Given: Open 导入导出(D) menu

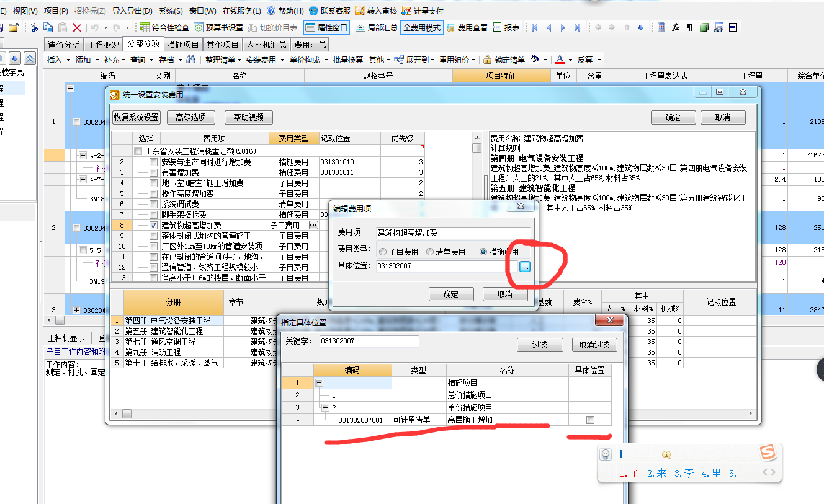Looking at the screenshot, I should click(131, 11).
